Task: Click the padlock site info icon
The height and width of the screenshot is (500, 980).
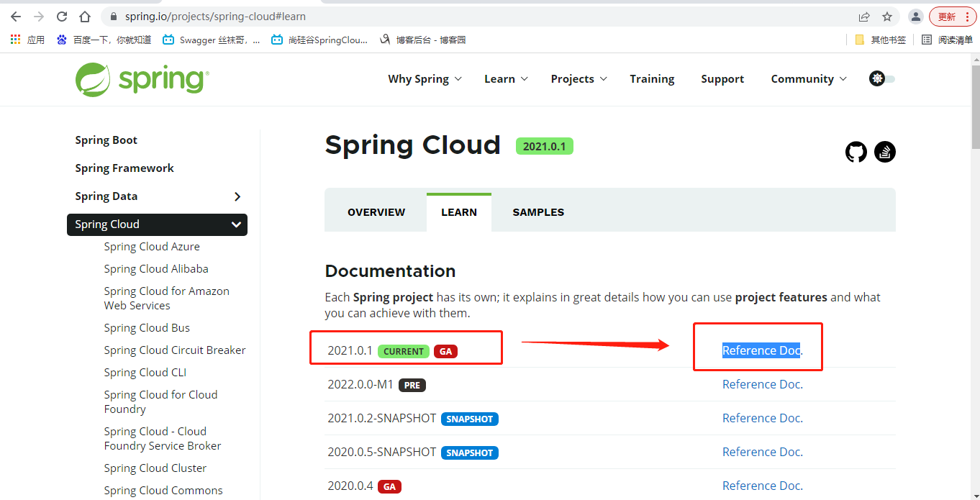Action: (114, 17)
